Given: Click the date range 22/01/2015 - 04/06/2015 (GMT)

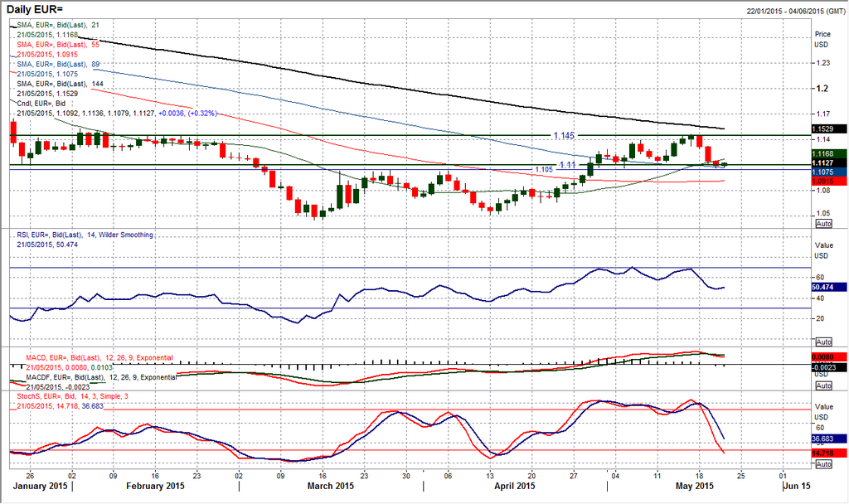Looking at the screenshot, I should point(794,11).
